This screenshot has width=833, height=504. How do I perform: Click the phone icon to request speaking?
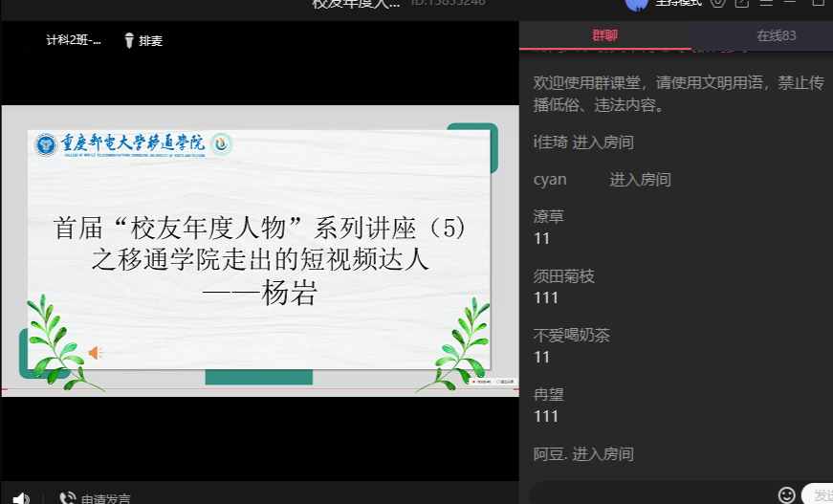tap(67, 498)
